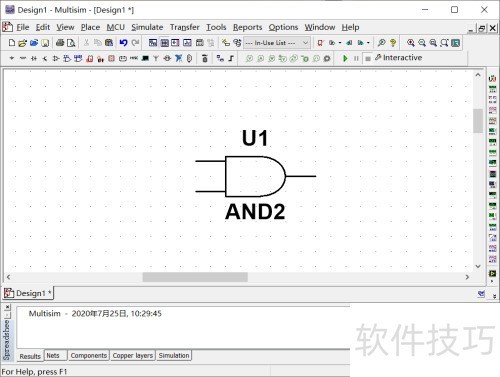Open print preview
The width and height of the screenshot is (500, 377).
[71, 43]
